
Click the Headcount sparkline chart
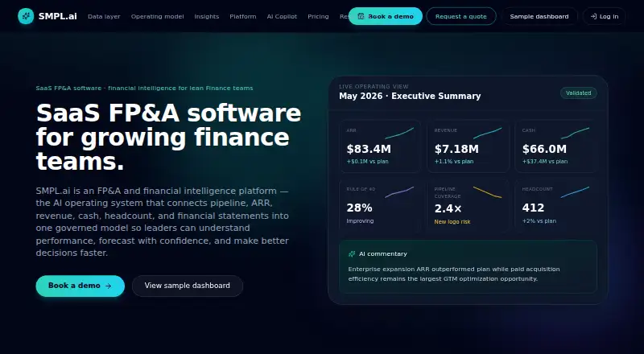pos(575,192)
